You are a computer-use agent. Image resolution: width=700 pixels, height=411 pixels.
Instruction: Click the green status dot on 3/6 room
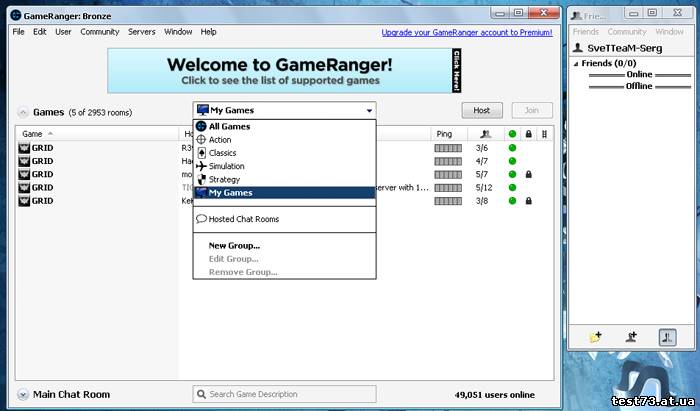pos(512,148)
